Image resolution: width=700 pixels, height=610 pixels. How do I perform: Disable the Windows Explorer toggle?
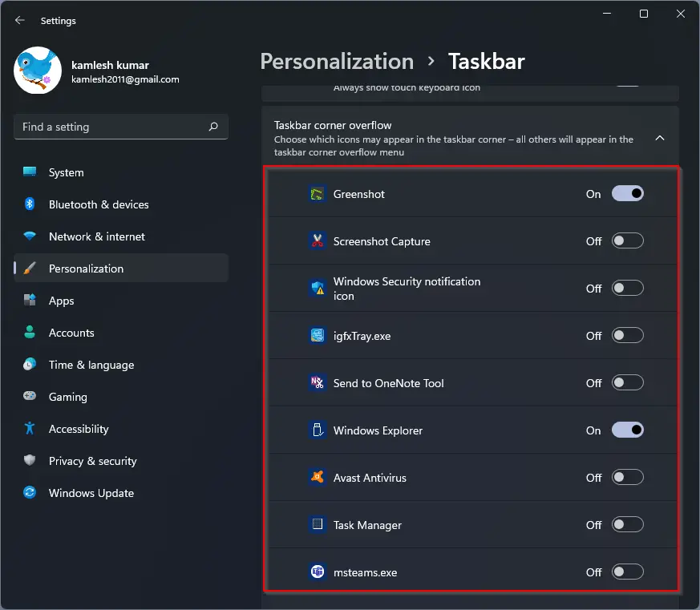[x=628, y=430]
